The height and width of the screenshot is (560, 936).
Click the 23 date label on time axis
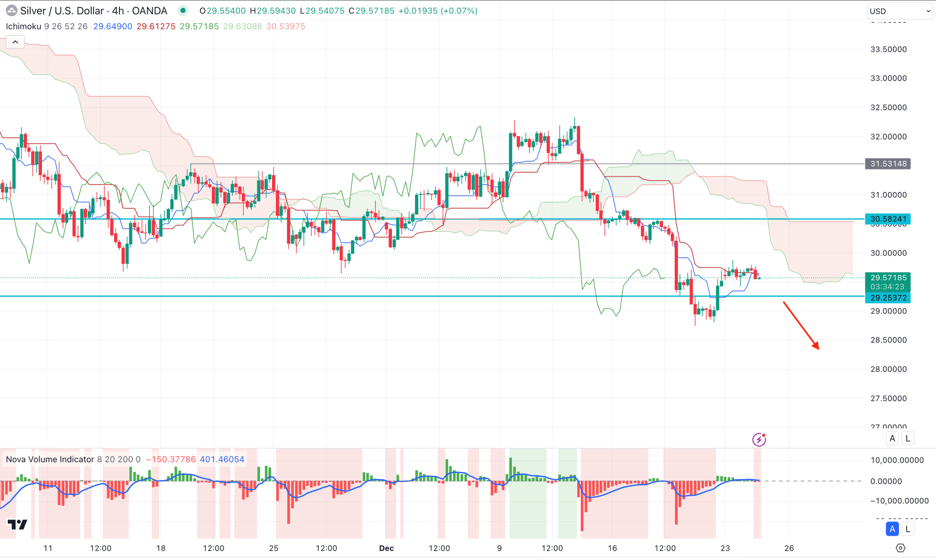pyautogui.click(x=725, y=548)
